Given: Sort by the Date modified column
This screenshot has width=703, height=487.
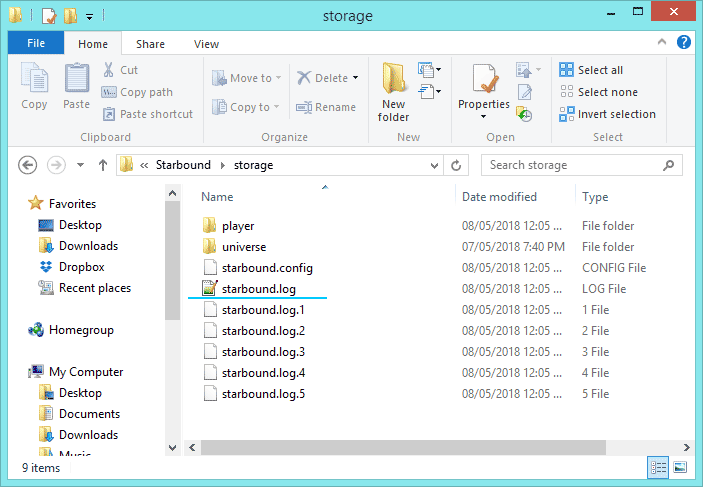Looking at the screenshot, I should (499, 197).
